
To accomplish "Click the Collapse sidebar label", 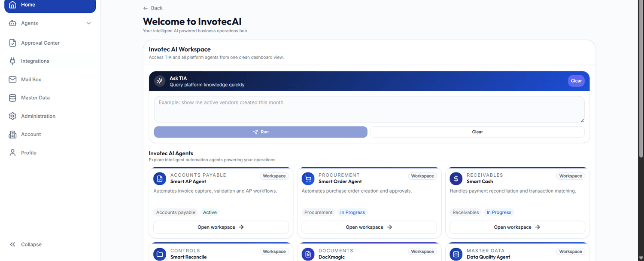I will point(31,245).
